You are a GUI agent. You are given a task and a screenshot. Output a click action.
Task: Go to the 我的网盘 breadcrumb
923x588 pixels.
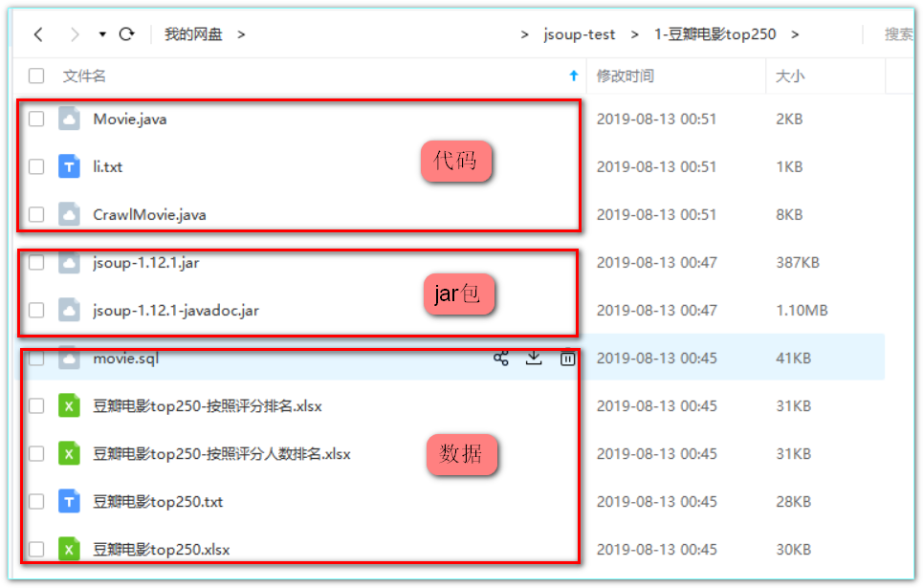point(193,34)
